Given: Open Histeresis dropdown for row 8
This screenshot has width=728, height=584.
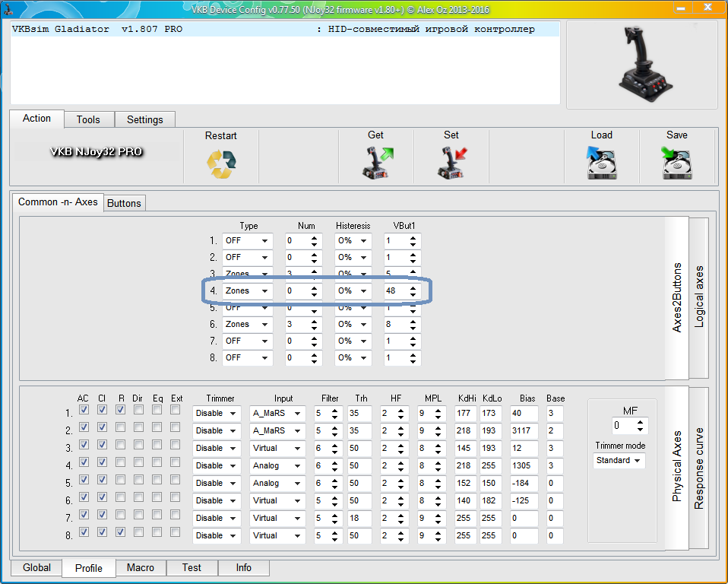Looking at the screenshot, I should [353, 357].
